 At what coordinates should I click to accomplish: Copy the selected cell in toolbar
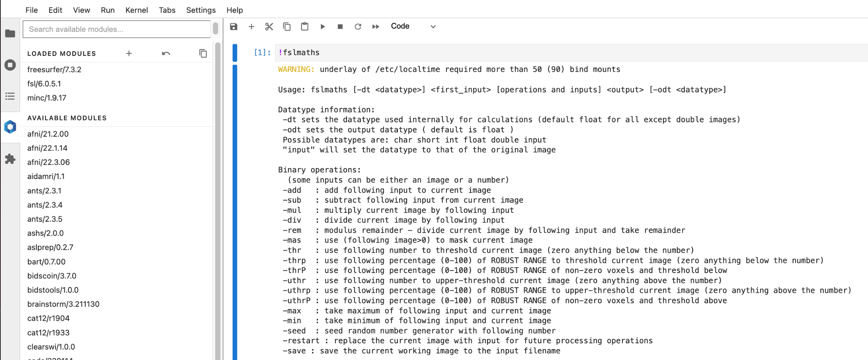(287, 26)
